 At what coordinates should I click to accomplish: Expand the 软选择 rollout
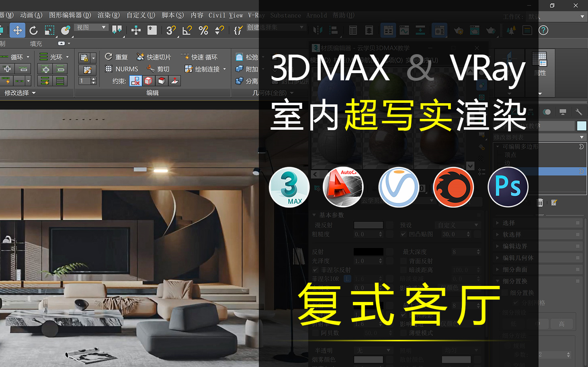539,234
